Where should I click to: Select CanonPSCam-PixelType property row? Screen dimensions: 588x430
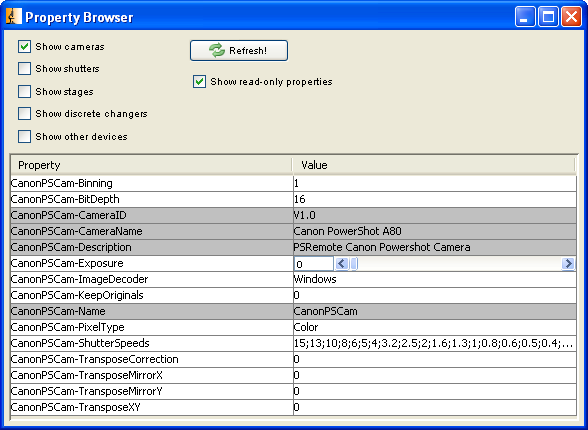tap(152, 327)
